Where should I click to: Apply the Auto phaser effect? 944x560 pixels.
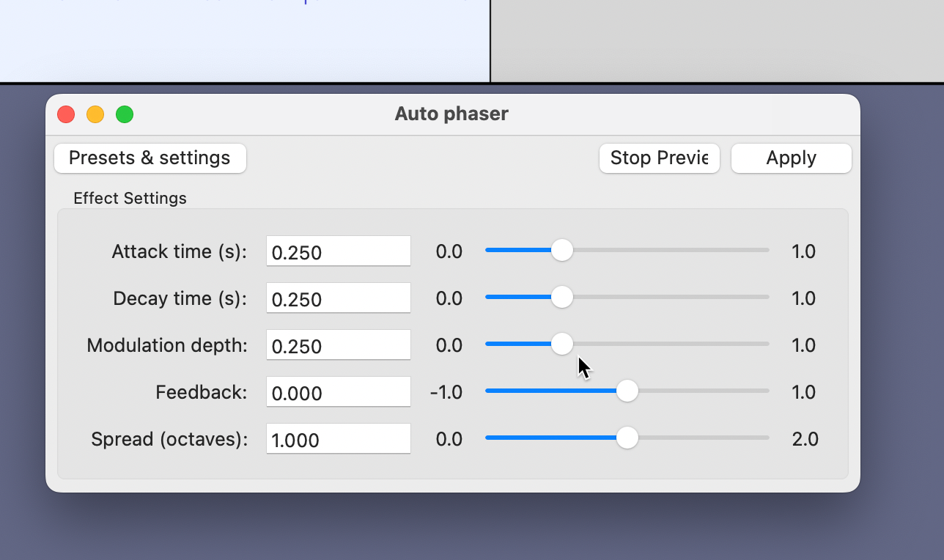point(791,158)
